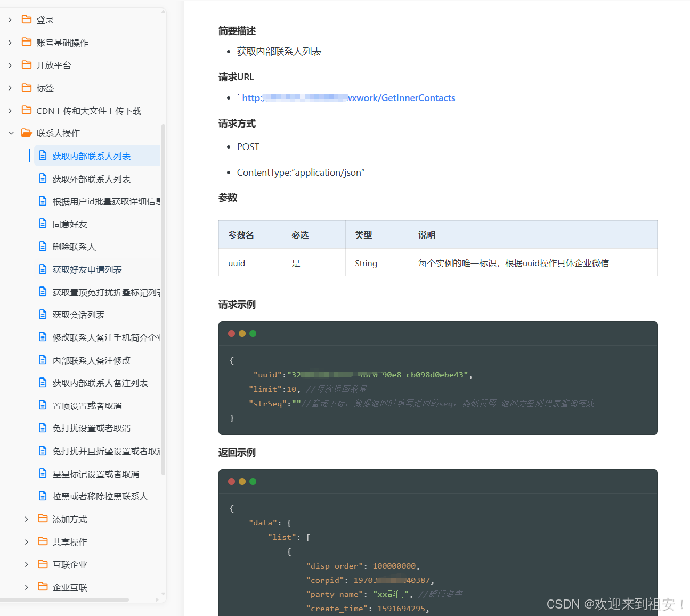The width and height of the screenshot is (690, 616).
Task: Click the document icon beside 获取会话列表
Action: click(x=43, y=315)
